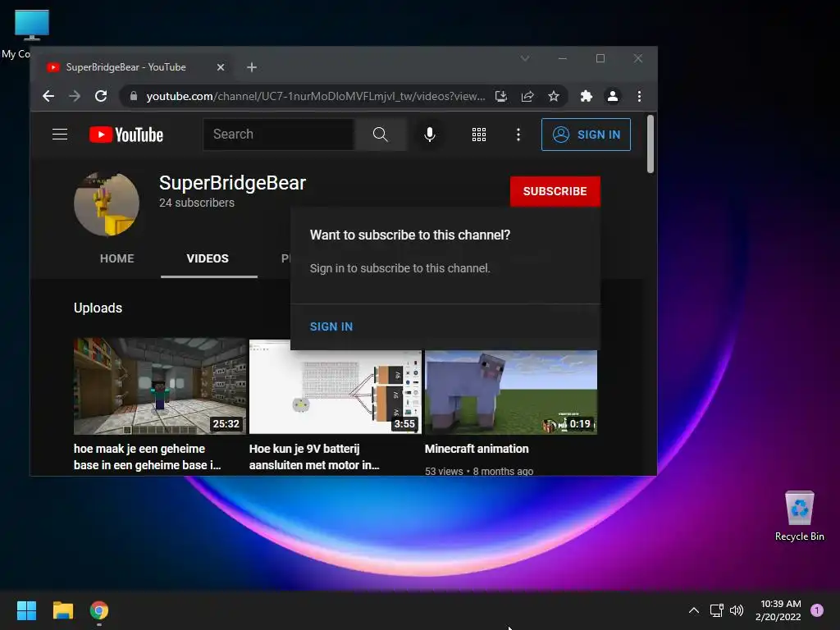Click the share page icon in address bar

pyautogui.click(x=527, y=97)
